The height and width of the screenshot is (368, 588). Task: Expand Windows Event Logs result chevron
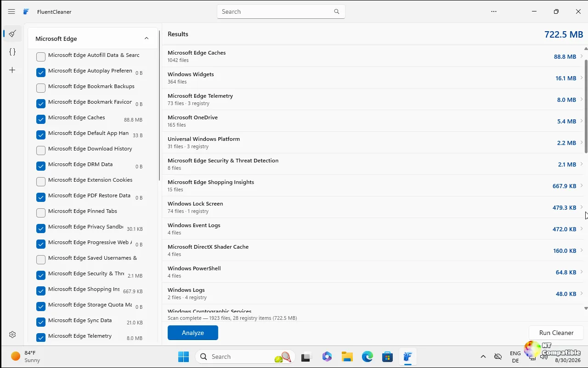[x=582, y=229]
